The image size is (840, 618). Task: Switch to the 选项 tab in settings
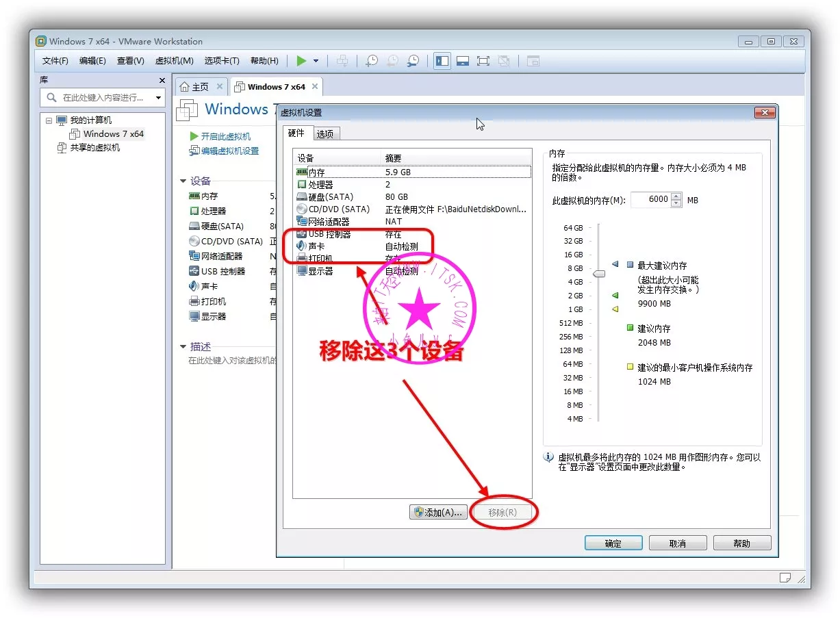[x=325, y=134]
